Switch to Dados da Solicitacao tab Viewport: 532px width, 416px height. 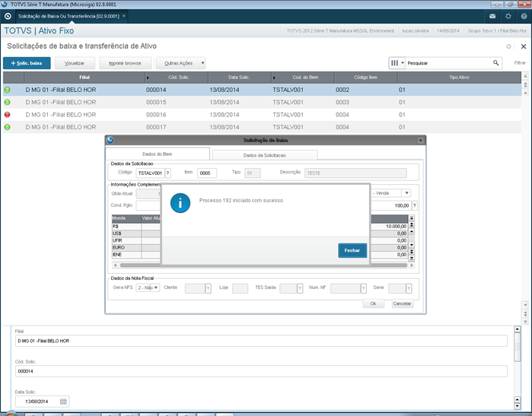tap(265, 155)
